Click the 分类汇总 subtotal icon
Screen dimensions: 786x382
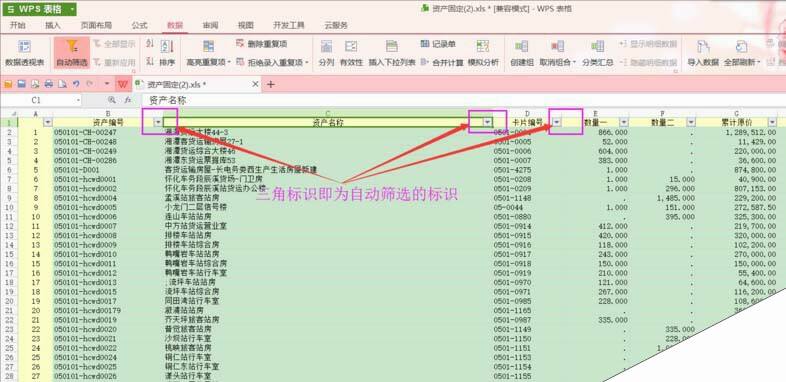tap(598, 47)
